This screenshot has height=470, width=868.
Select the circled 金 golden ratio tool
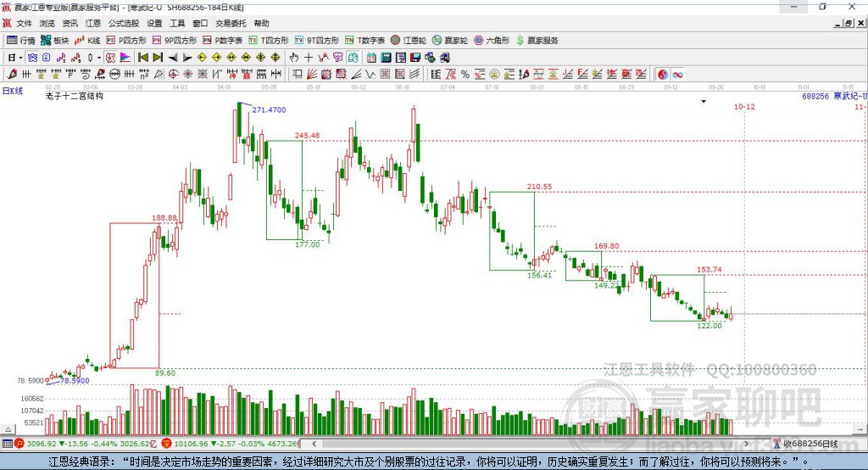494,75
